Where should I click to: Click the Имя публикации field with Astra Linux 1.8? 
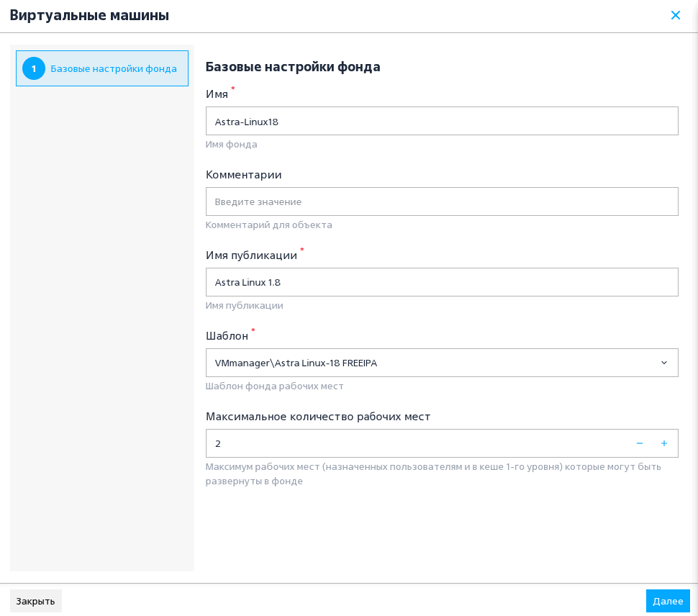442,282
